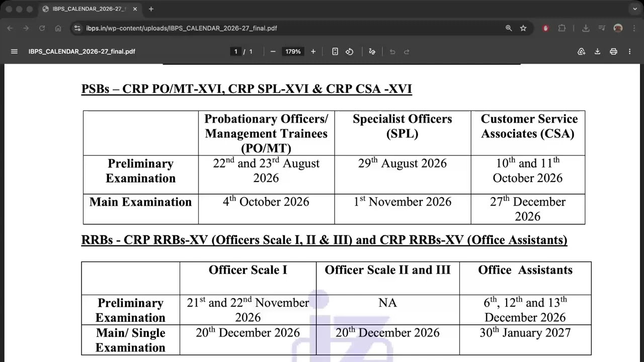Go back in browser history
Screen dimensions: 644x362
(x=10, y=28)
